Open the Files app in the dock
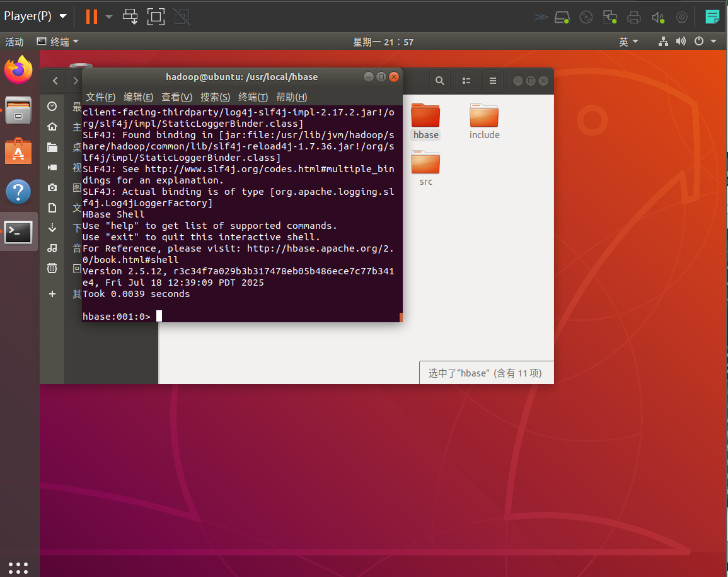 point(18,110)
